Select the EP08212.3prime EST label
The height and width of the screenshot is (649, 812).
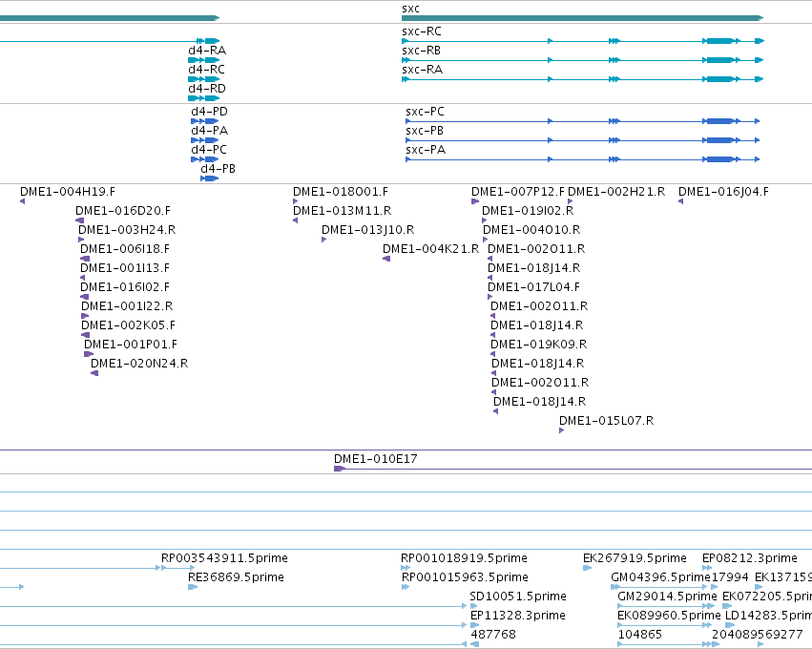[750, 559]
